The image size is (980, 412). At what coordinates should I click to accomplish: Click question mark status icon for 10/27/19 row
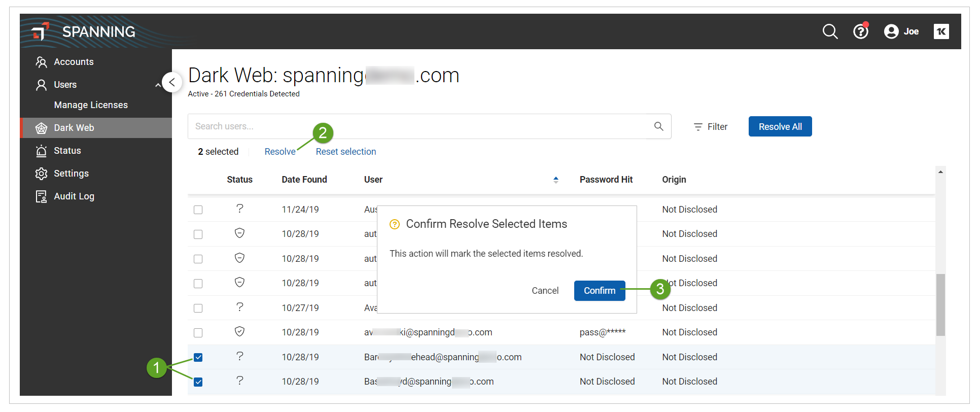pos(240,307)
